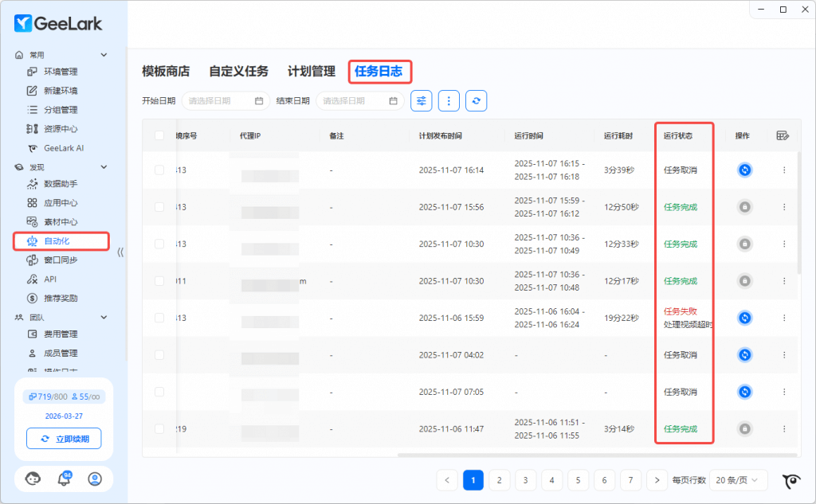Click the retry icon for the 任务失败 row
The image size is (816, 504).
point(744,318)
